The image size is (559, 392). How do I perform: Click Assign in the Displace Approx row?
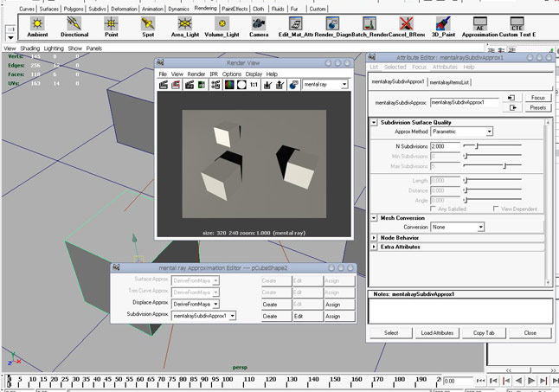(339, 305)
